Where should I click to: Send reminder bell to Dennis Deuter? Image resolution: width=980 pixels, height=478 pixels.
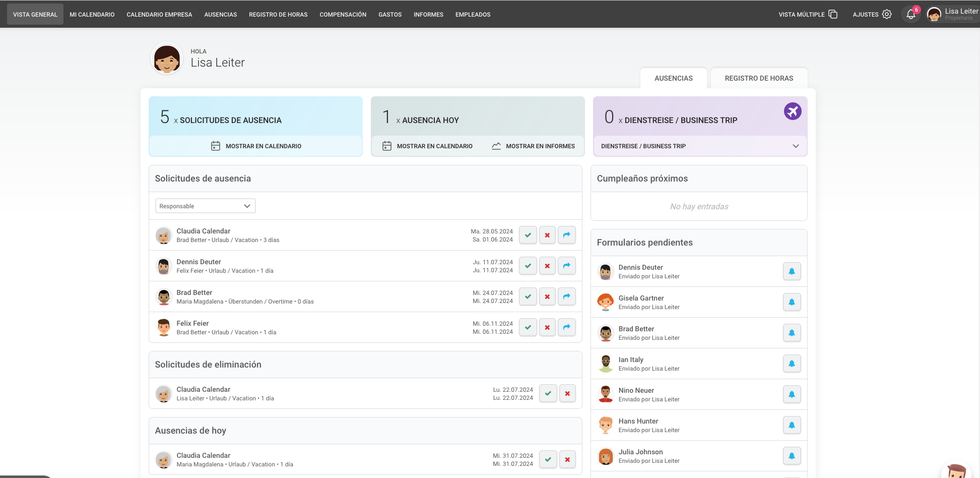point(792,271)
